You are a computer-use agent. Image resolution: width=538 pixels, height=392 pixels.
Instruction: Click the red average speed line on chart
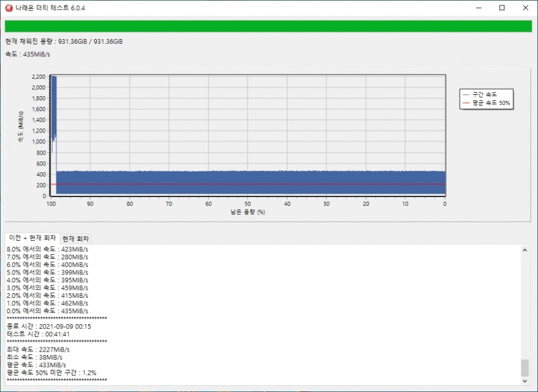(x=249, y=184)
